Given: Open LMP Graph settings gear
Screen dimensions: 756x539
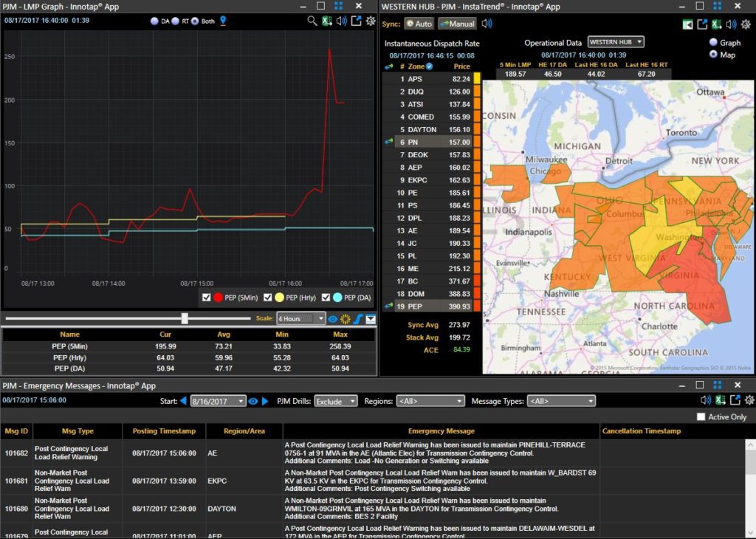Looking at the screenshot, I should point(371,21).
